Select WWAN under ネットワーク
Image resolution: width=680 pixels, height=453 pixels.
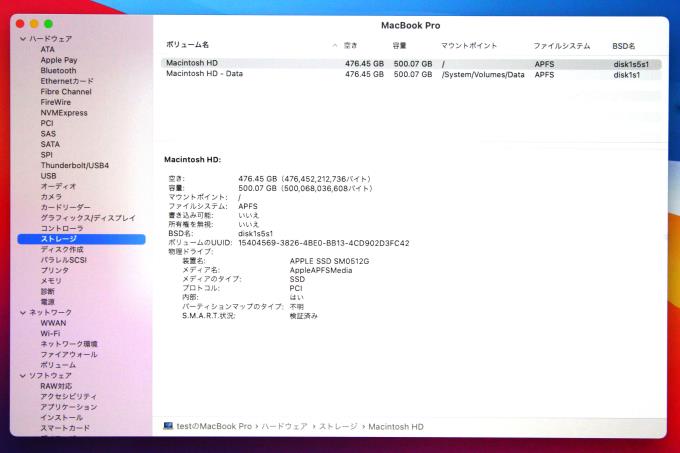53,323
